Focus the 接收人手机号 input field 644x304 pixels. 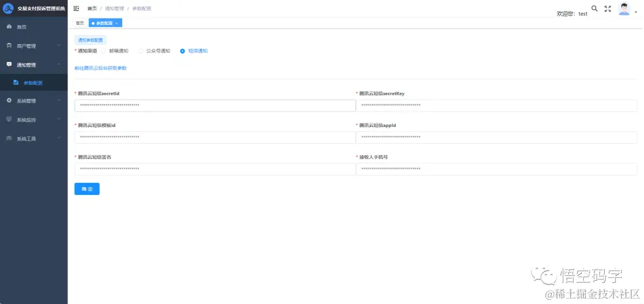(x=496, y=169)
